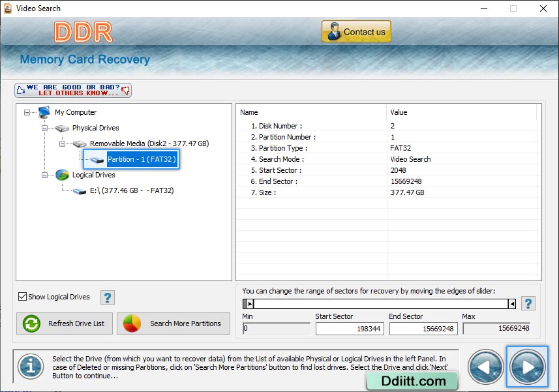Select E:\ (377.46 GB - FAT32) logical drive
559x392 pixels.
(x=132, y=190)
